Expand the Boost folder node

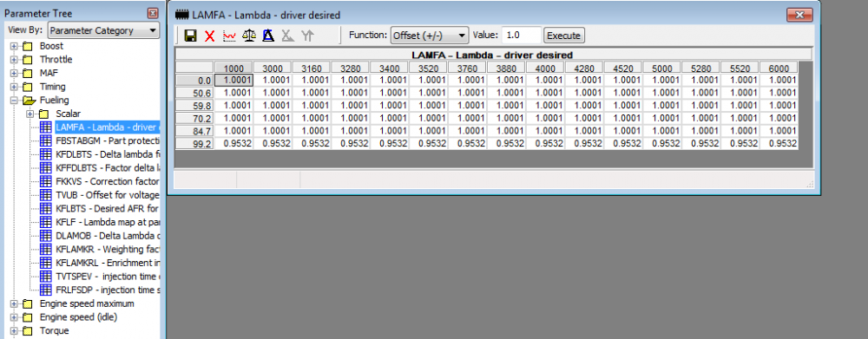[14, 46]
